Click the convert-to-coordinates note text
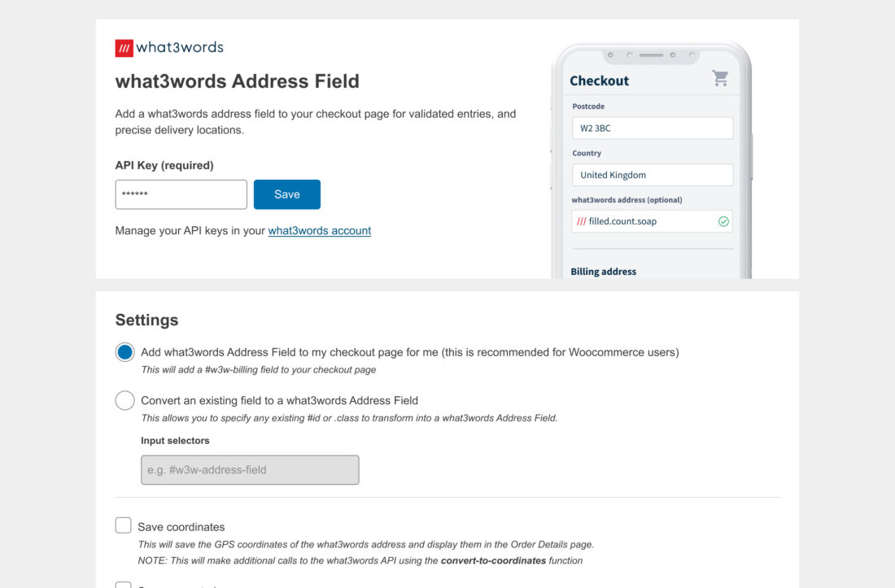This screenshot has height=588, width=895. 360,560
